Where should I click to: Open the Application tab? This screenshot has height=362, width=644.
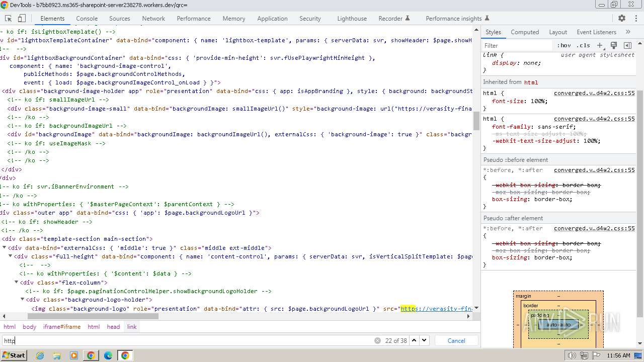[x=272, y=18]
